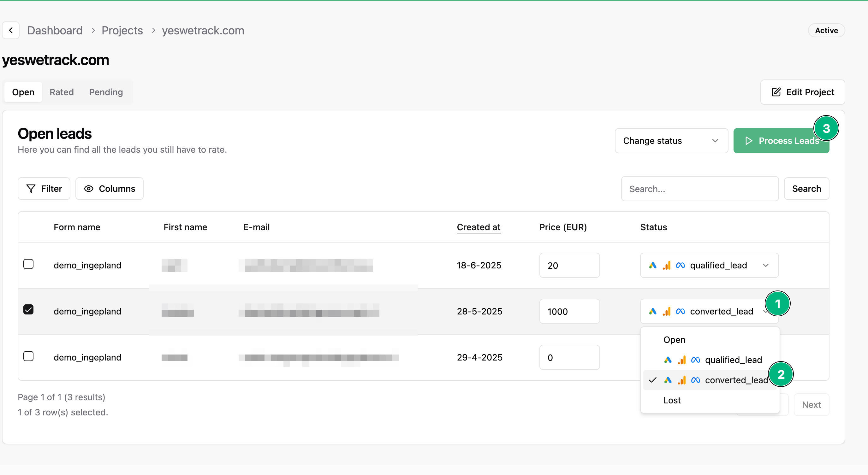868x475 pixels.
Task: Edit the price field showing 1000
Action: 569,311
